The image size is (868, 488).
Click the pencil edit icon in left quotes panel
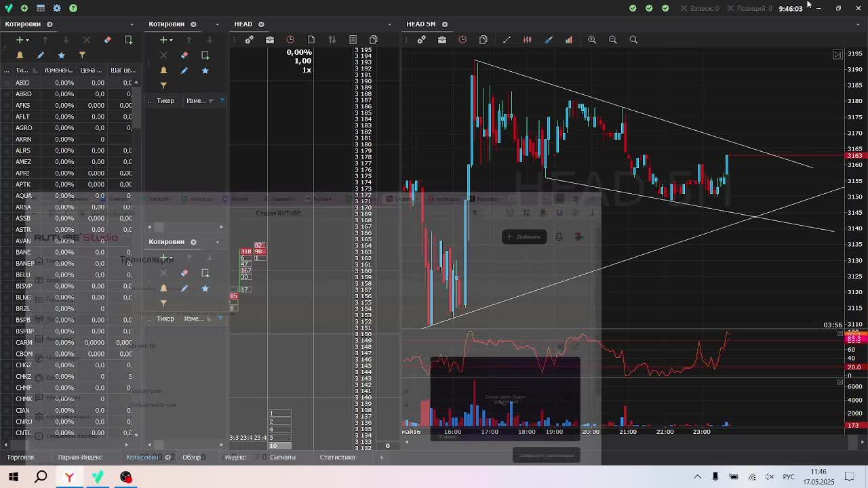pyautogui.click(x=41, y=55)
